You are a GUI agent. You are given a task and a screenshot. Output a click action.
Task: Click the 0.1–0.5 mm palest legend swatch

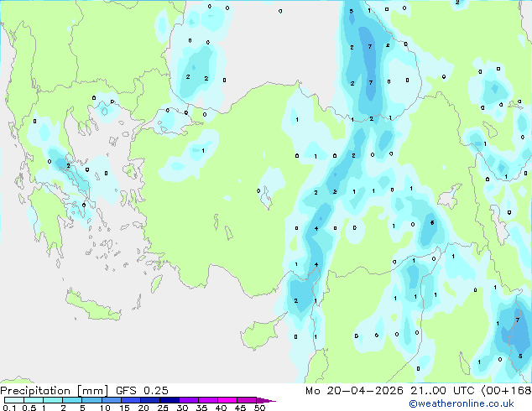(x=14, y=400)
